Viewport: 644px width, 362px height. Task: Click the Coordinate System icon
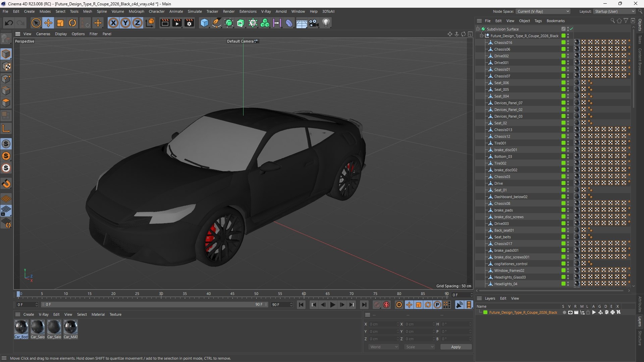150,23
